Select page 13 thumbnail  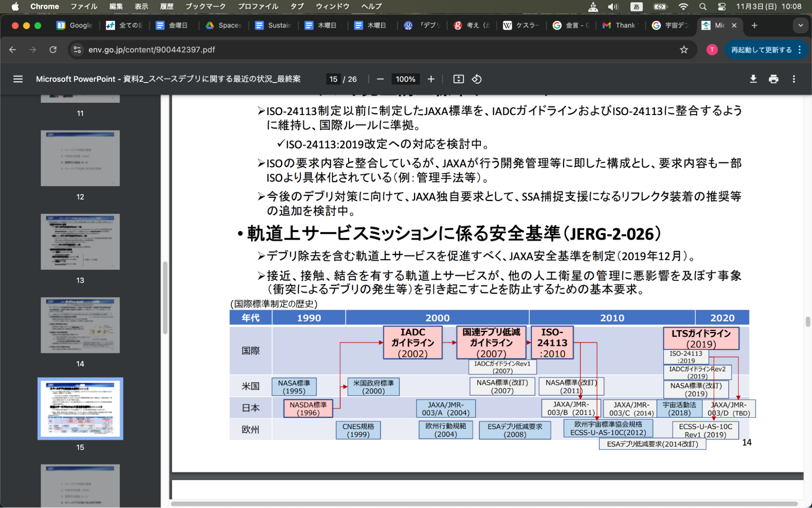pyautogui.click(x=80, y=242)
